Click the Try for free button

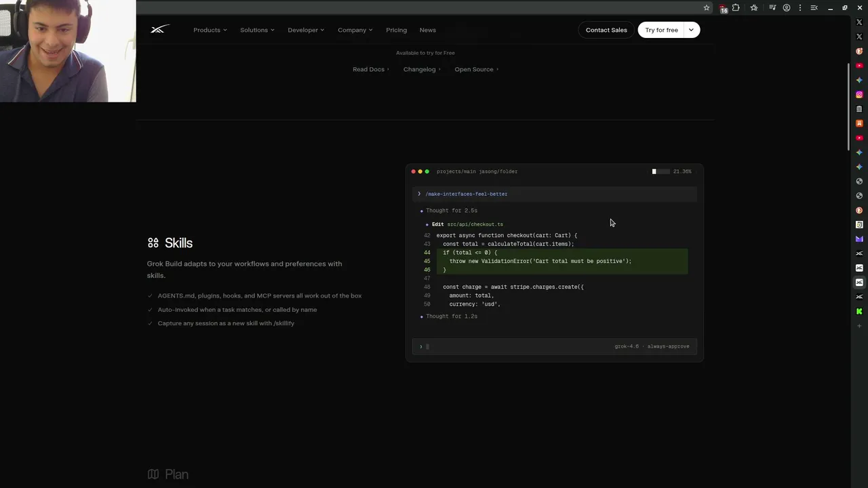pos(661,30)
